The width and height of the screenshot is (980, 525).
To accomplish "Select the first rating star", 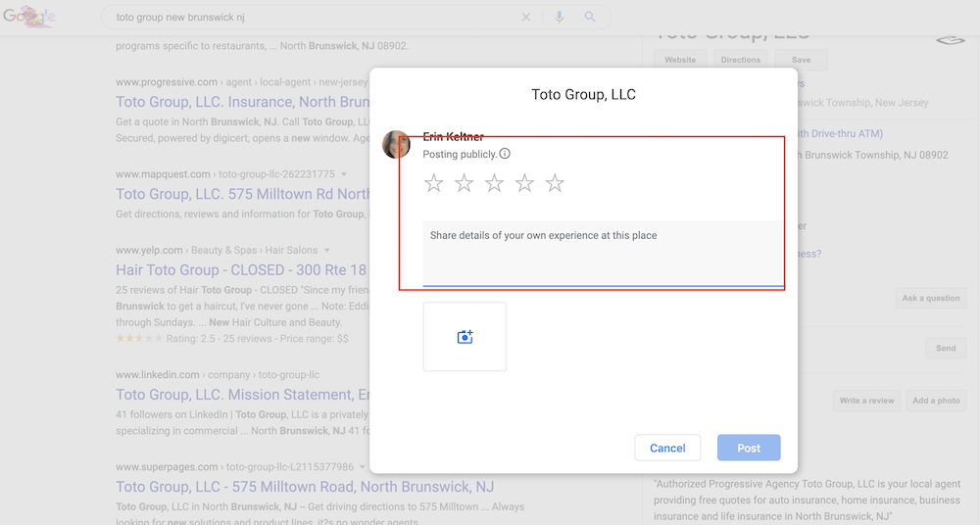I will pos(434,183).
